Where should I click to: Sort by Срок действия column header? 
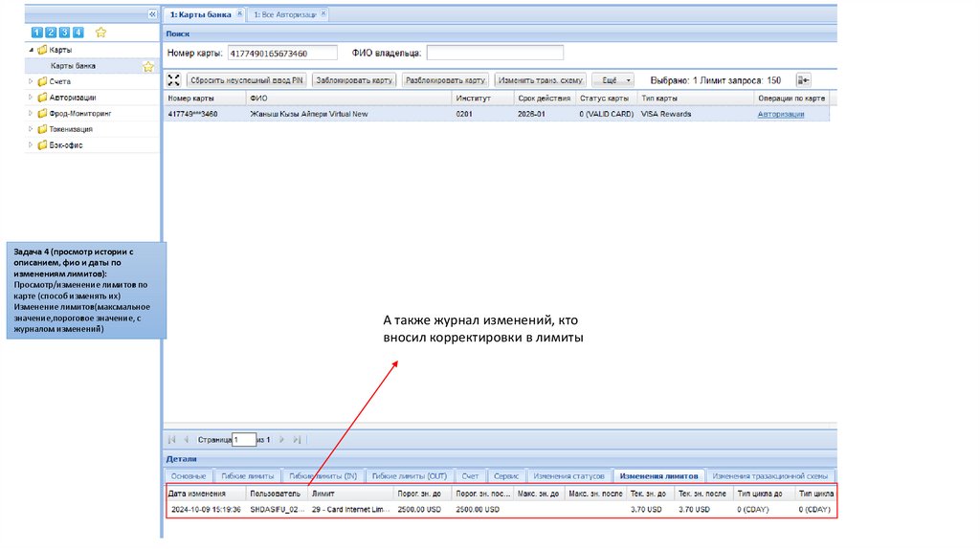point(545,99)
